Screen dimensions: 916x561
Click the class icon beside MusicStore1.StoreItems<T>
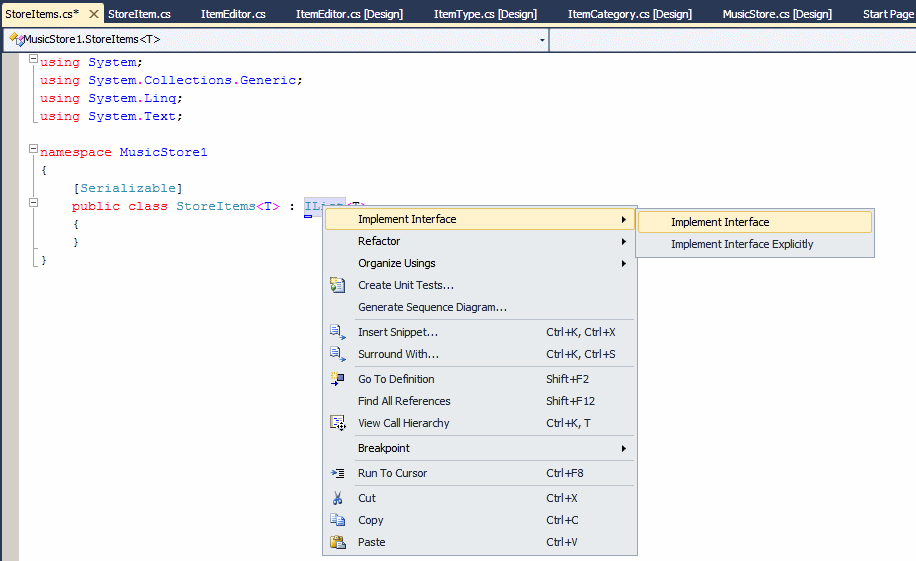pos(16,39)
